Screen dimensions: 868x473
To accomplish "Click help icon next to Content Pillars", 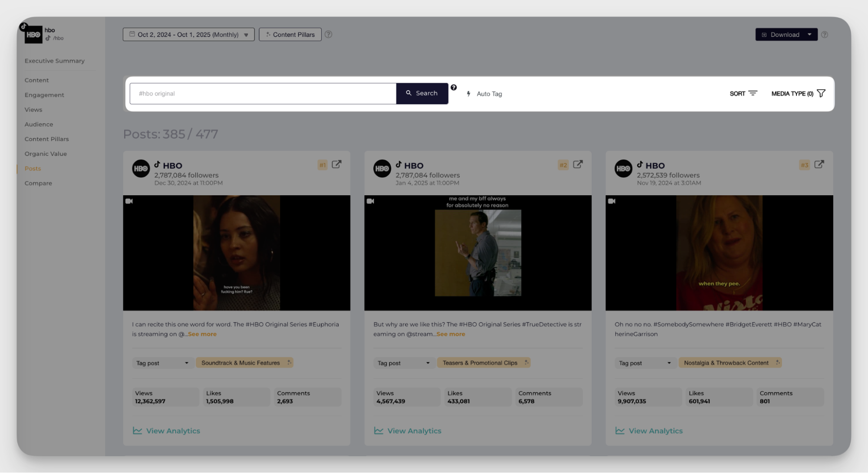I will [328, 35].
